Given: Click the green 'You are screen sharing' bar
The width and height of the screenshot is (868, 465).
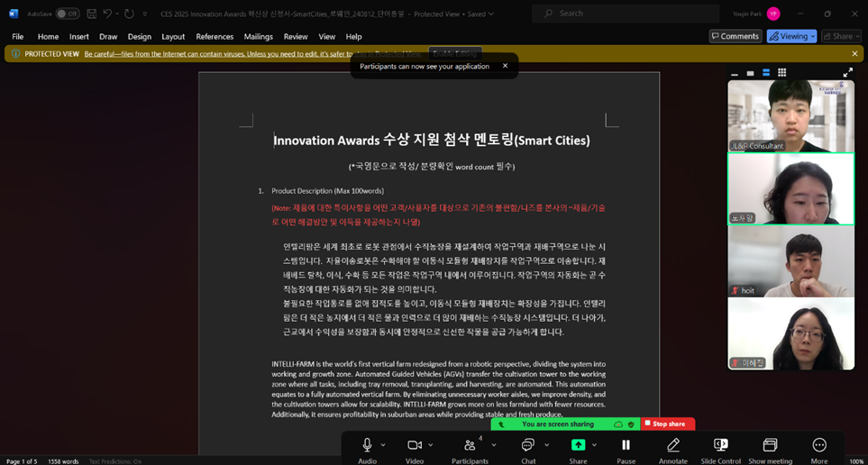Looking at the screenshot, I should click(565, 424).
